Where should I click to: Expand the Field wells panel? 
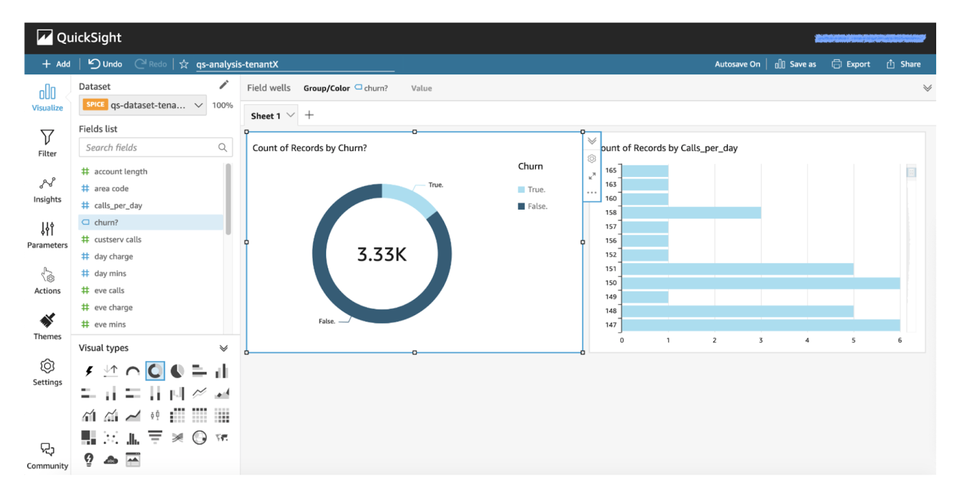pyautogui.click(x=927, y=88)
